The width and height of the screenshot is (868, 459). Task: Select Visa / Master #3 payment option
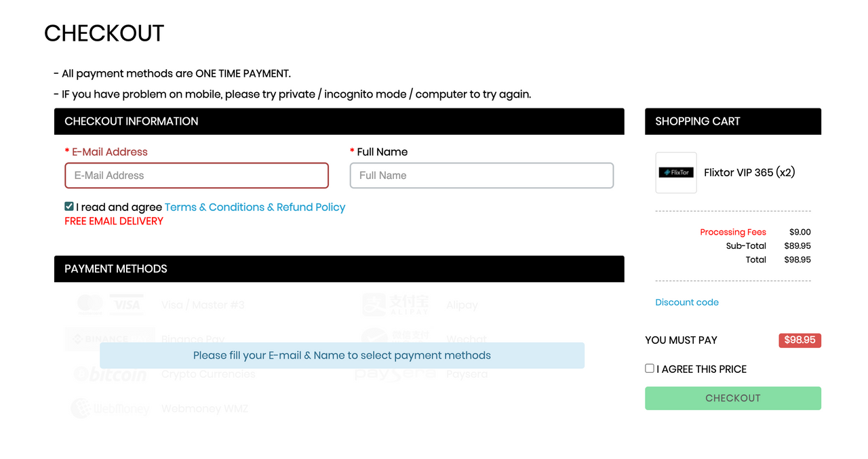tap(203, 305)
